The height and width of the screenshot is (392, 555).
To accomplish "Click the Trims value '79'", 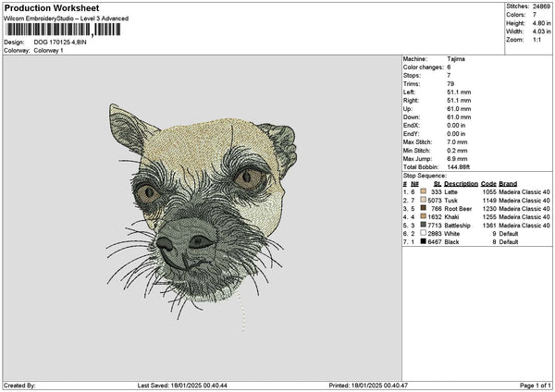I will [450, 84].
